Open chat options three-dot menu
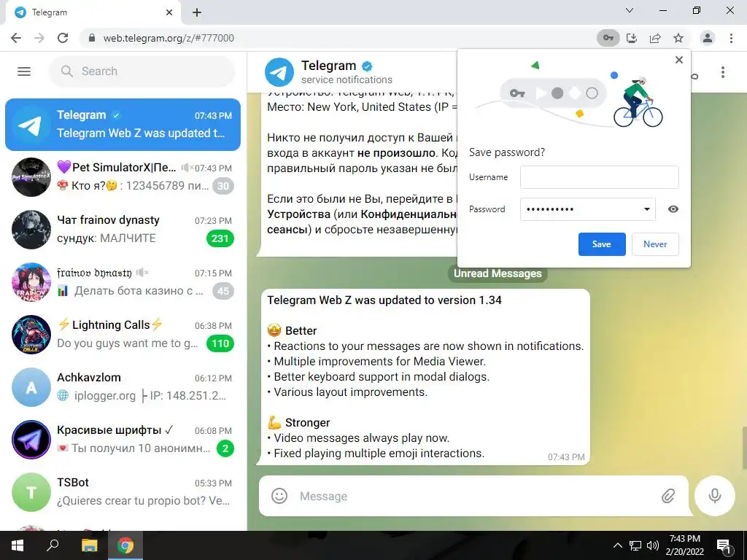Image resolution: width=747 pixels, height=560 pixels. click(723, 72)
